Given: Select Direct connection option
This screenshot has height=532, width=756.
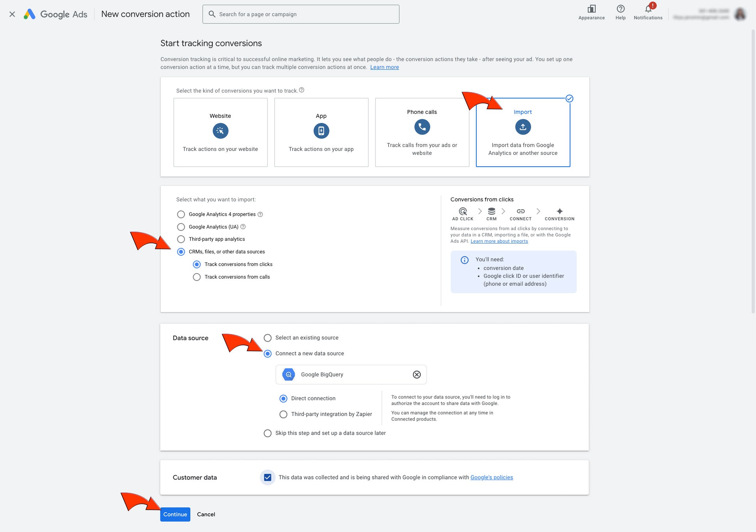Looking at the screenshot, I should point(283,398).
